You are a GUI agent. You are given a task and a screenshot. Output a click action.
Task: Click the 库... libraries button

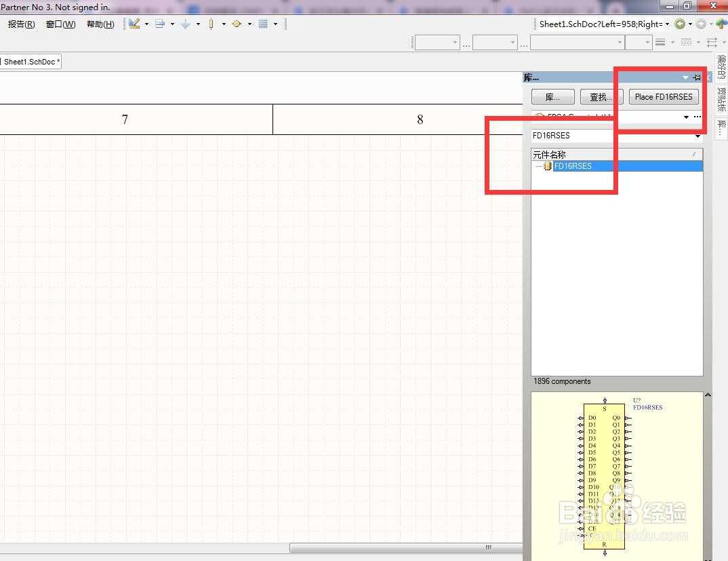pyautogui.click(x=552, y=97)
